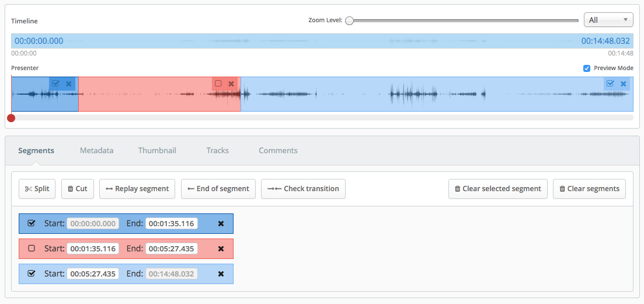The image size is (644, 304).
Task: Click the timeline overview bar
Action: 322,41
